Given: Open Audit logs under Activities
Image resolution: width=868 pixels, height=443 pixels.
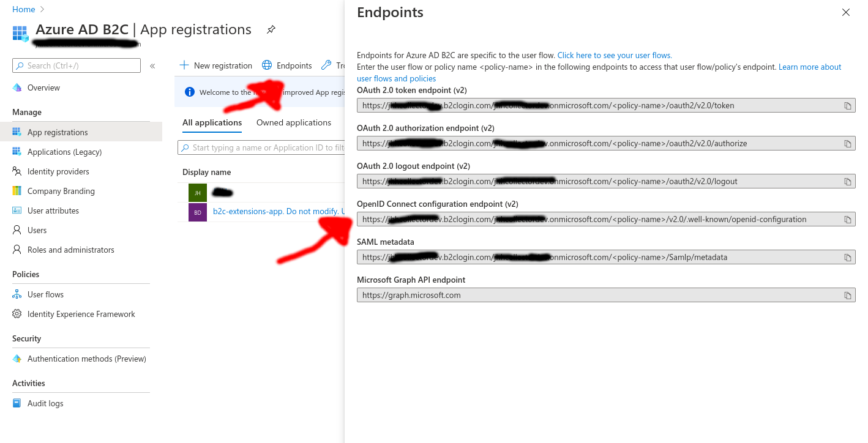Looking at the screenshot, I should [x=45, y=403].
